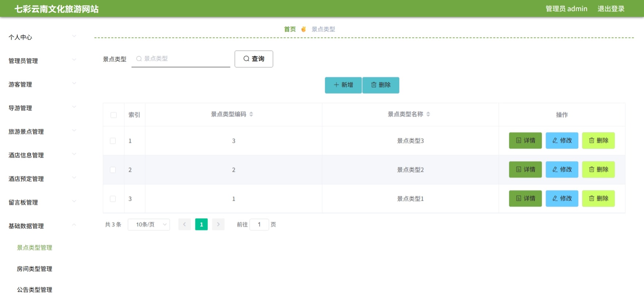
Task: Click 删除 for 景点类型3
Action: [x=598, y=140]
